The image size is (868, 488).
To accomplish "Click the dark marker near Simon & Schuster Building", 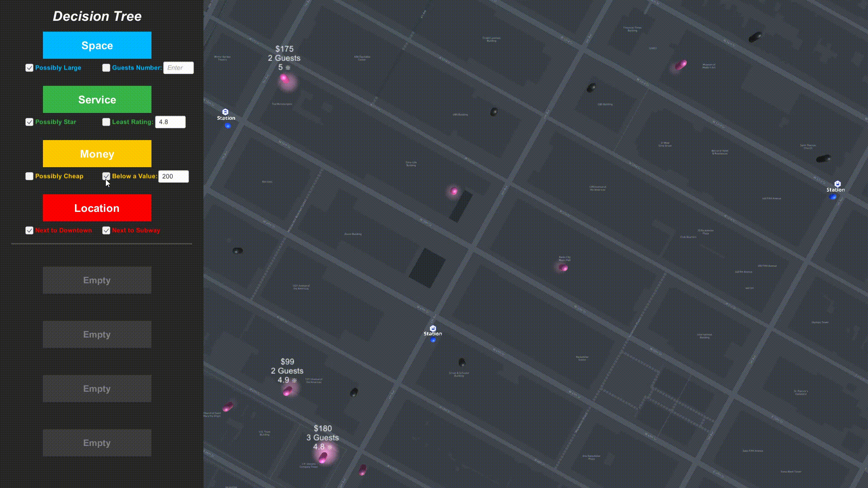I will pyautogui.click(x=462, y=362).
